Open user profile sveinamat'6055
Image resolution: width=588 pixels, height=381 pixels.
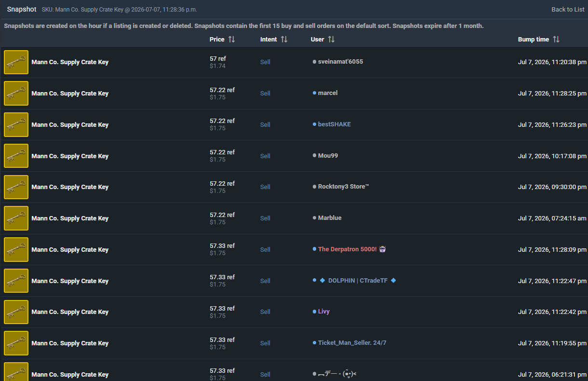pyautogui.click(x=340, y=62)
